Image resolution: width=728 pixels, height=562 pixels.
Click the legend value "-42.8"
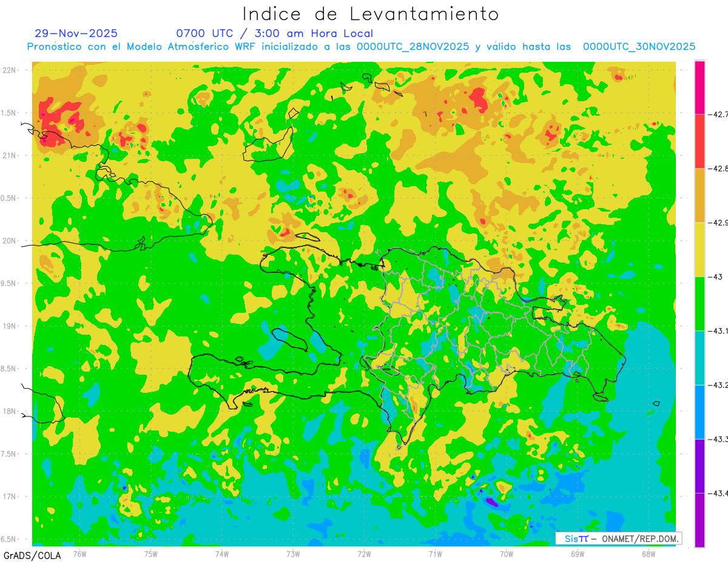click(x=718, y=169)
